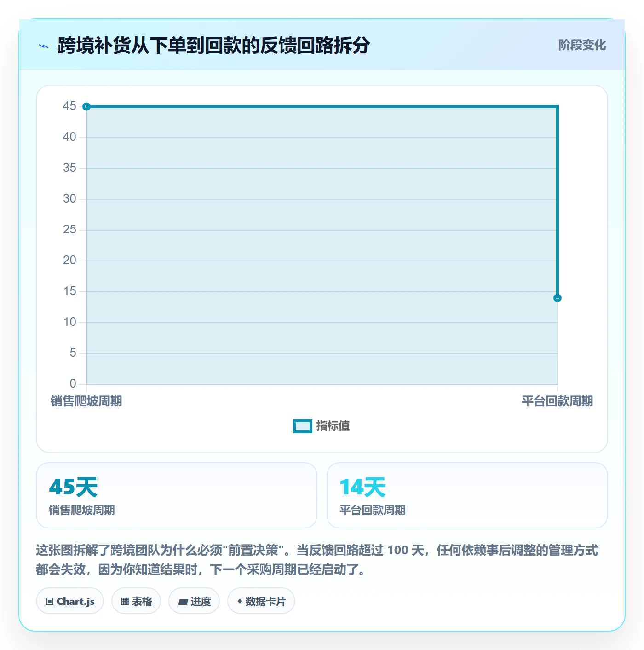Image resolution: width=644 pixels, height=650 pixels.
Task: Click the 进度 tag chip
Action: 194,601
